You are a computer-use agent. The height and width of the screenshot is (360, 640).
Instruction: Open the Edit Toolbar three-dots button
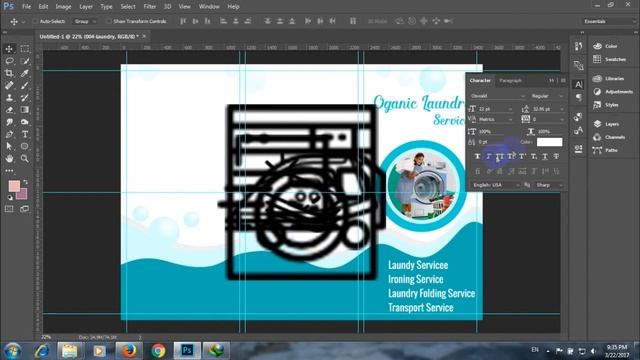9,171
